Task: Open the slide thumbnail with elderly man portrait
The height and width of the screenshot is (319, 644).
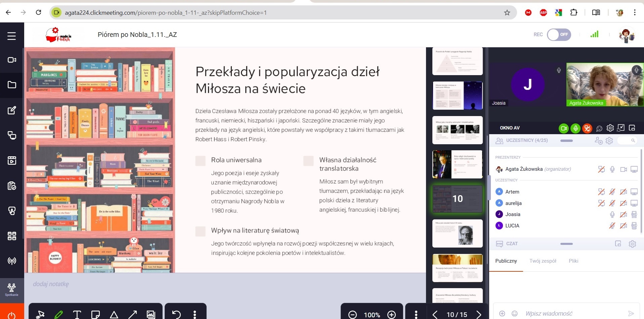Action: [458, 233]
